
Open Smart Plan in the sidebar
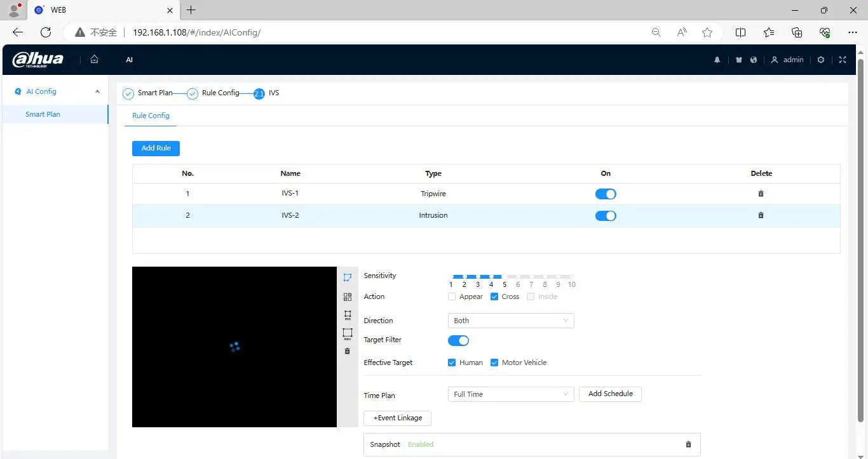(43, 114)
